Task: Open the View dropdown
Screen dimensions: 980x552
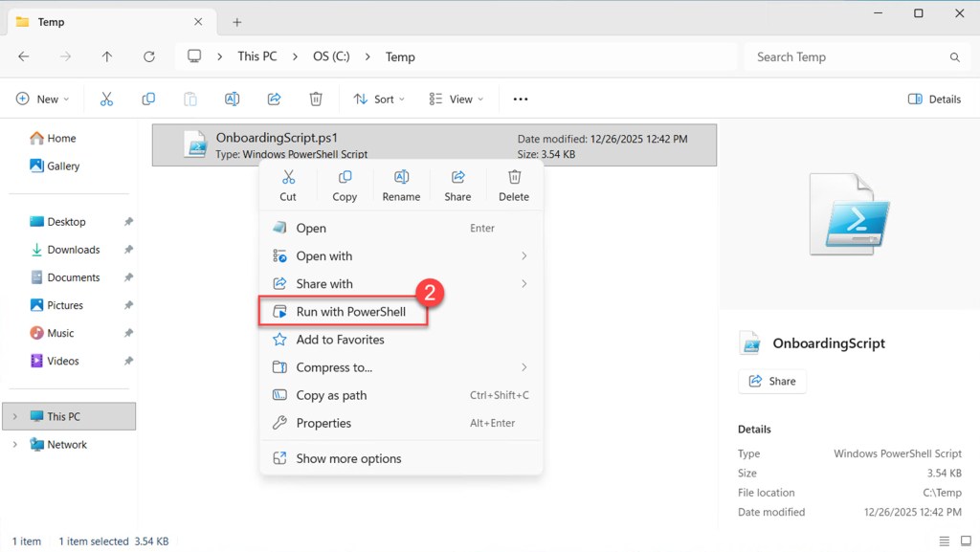Action: coord(457,99)
